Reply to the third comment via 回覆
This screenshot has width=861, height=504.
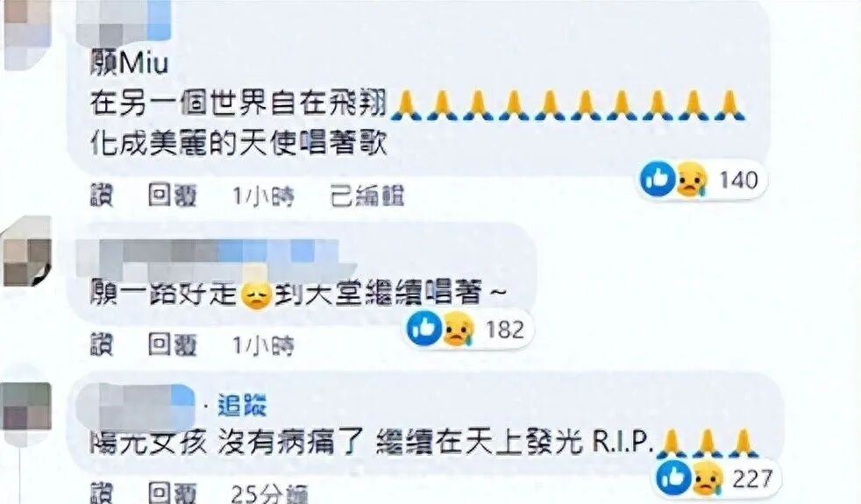(172, 493)
